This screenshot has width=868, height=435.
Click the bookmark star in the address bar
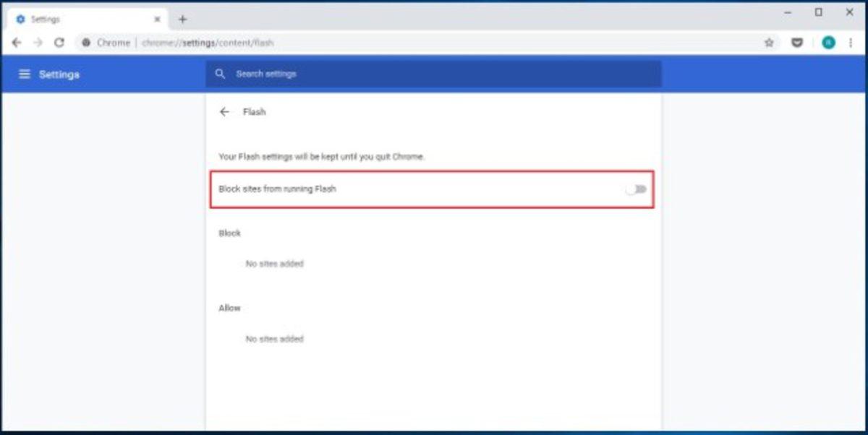[768, 43]
